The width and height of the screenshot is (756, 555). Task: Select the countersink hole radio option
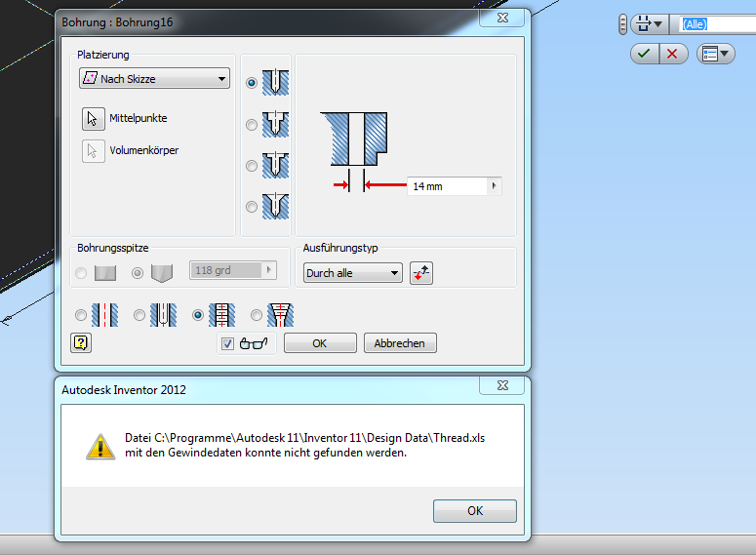click(x=252, y=207)
